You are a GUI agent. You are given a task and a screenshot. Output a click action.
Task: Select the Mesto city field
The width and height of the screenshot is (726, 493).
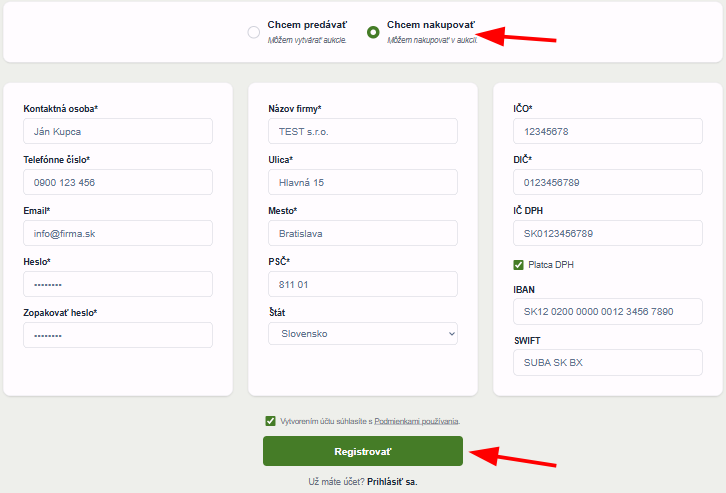(x=362, y=233)
